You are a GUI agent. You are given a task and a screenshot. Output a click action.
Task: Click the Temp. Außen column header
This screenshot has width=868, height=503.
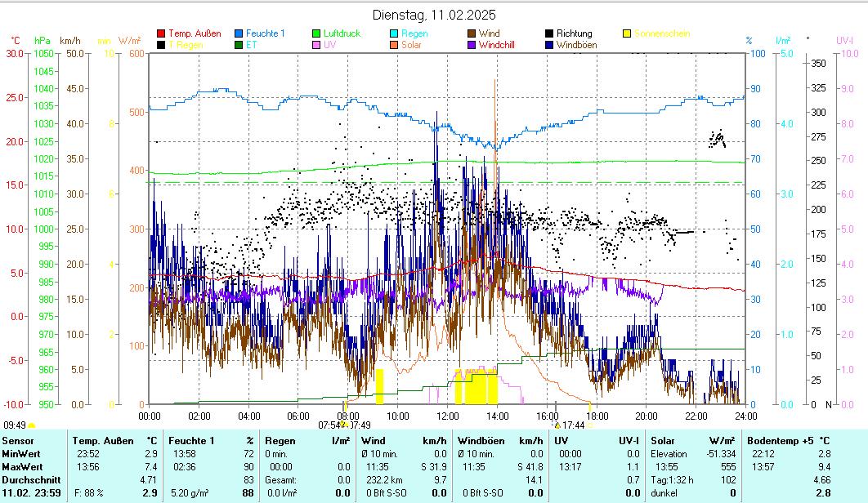click(x=103, y=441)
